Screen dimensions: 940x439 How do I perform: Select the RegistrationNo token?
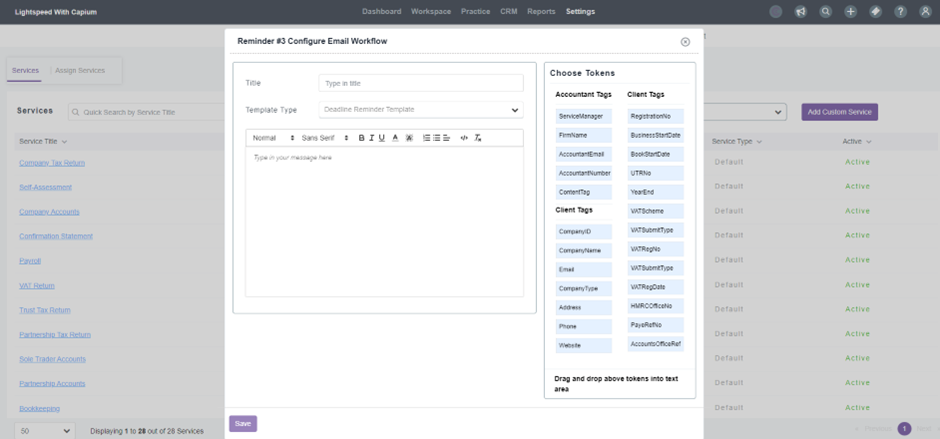click(656, 116)
